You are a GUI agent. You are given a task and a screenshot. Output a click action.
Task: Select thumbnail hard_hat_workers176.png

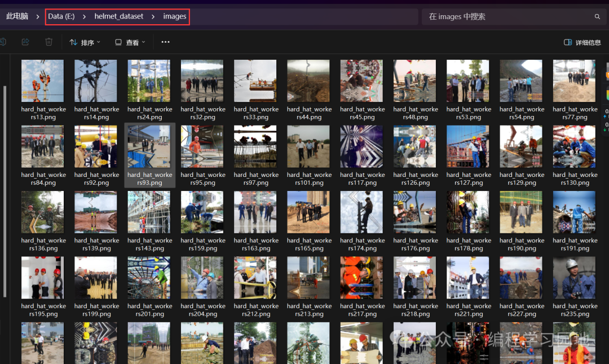click(415, 212)
